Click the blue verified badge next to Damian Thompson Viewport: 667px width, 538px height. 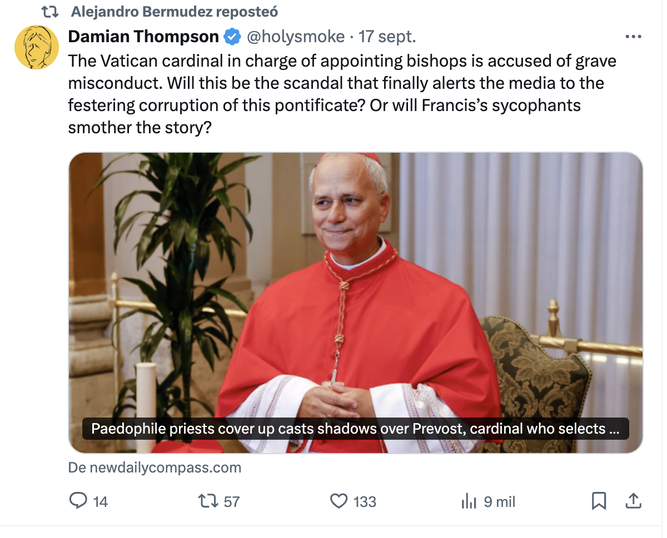[232, 37]
